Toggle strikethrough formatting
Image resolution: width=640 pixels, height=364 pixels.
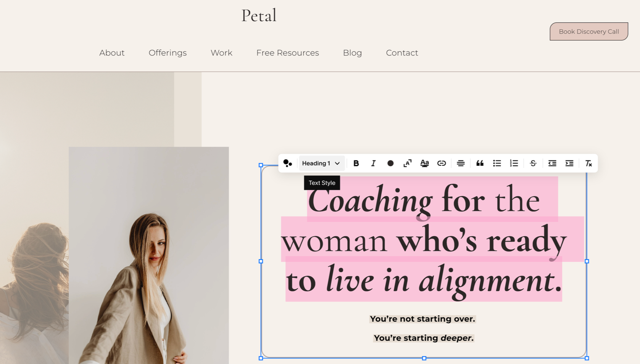533,164
